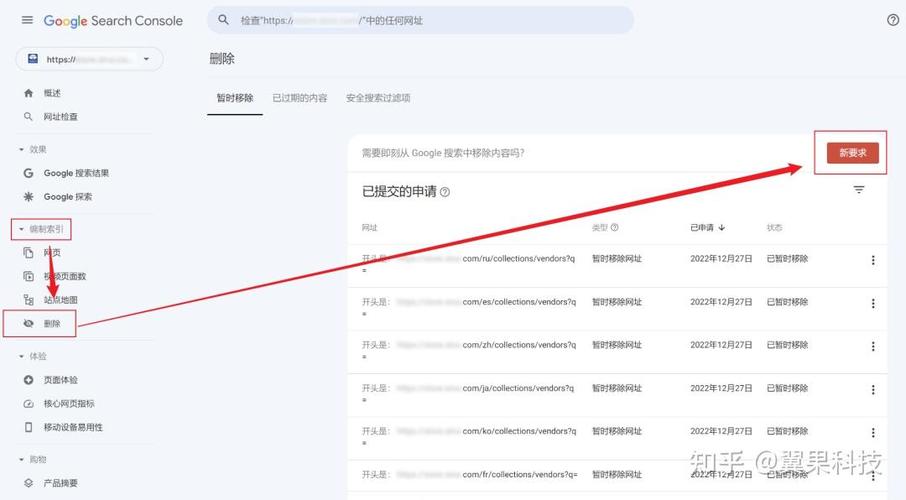
Task: Switch to the 已过期的内容 tab
Action: pos(300,98)
